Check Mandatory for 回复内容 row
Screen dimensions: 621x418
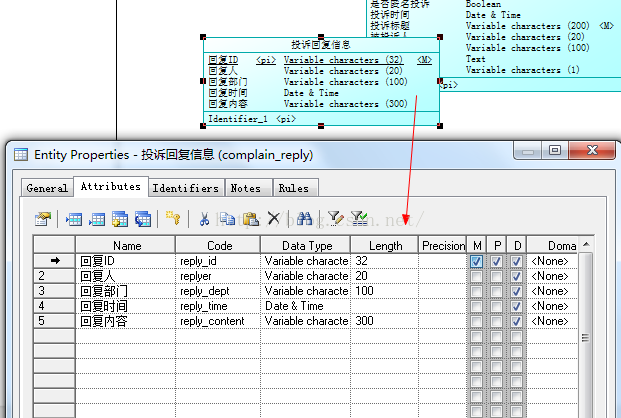[x=476, y=321]
